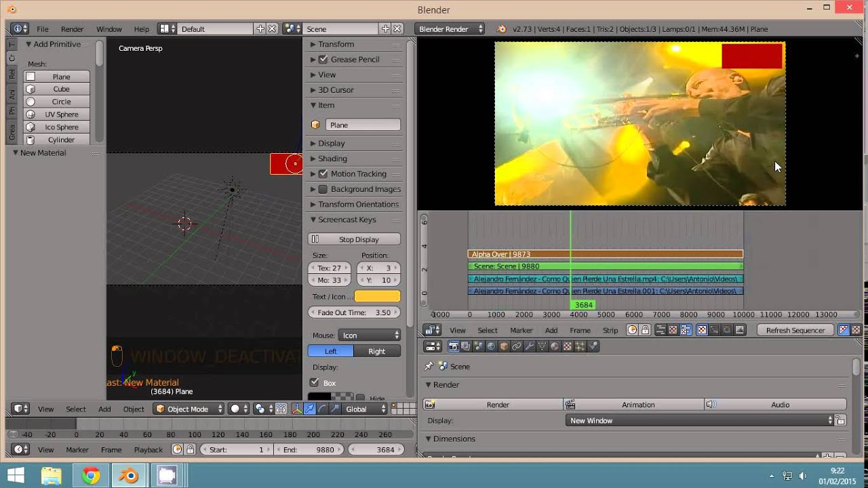Screen dimensions: 868x488
Task: Open the Object properties cube tab icon
Action: tap(504, 346)
